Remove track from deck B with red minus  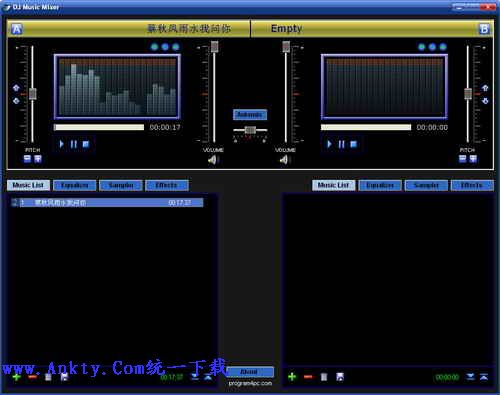coord(308,377)
